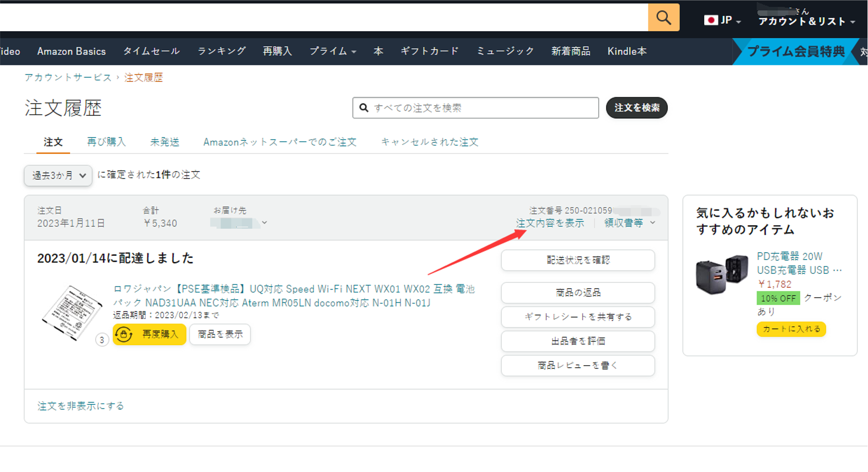Viewport: 868px width, 472px height.
Task: Click the ￥1,782 price text
Action: 774,284
